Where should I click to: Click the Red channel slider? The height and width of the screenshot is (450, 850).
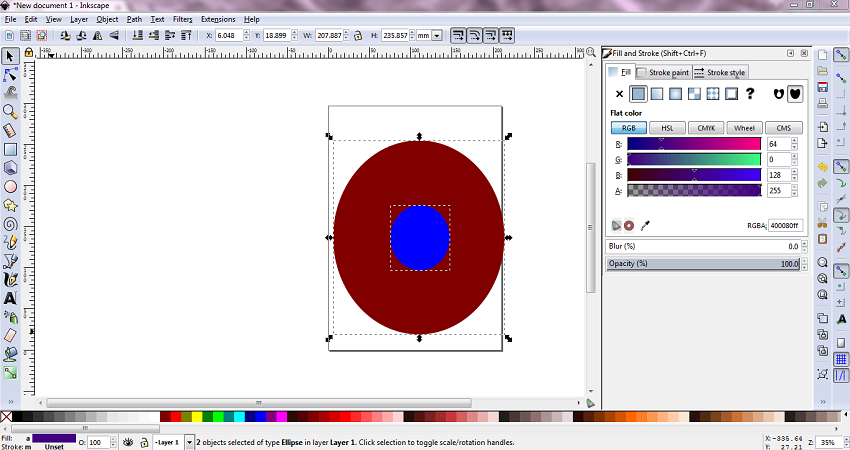click(x=694, y=144)
